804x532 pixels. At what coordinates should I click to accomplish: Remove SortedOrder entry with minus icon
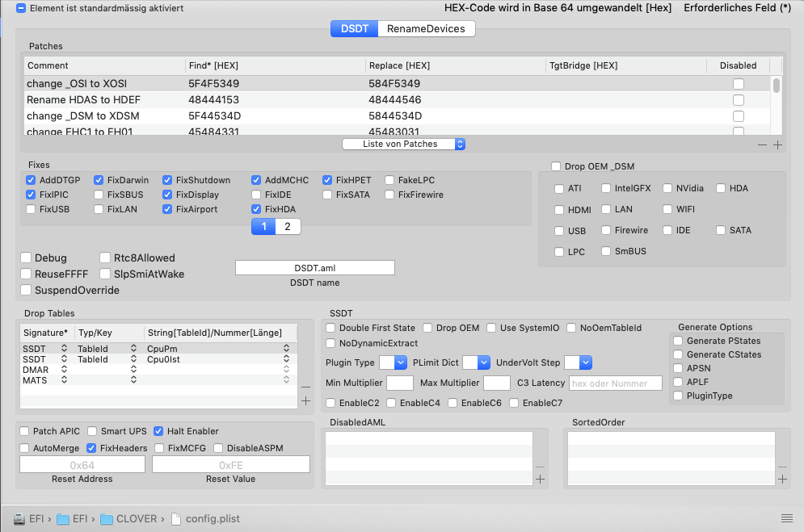point(782,467)
